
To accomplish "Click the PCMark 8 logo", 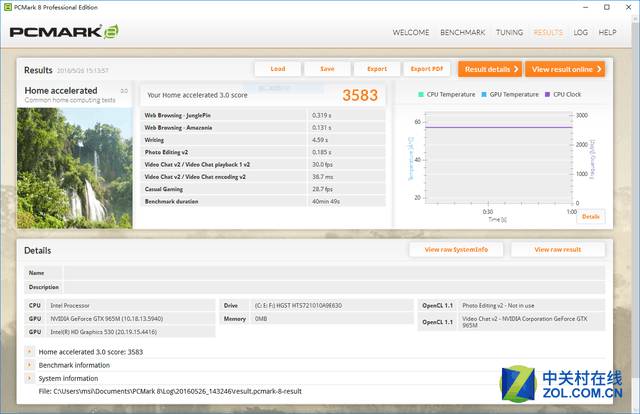I will pyautogui.click(x=64, y=32).
